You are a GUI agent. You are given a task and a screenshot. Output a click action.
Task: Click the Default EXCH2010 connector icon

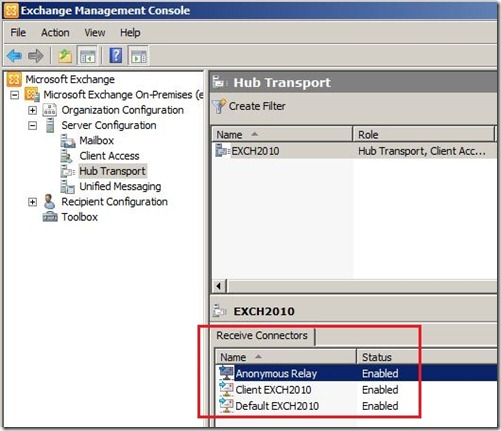pos(226,405)
